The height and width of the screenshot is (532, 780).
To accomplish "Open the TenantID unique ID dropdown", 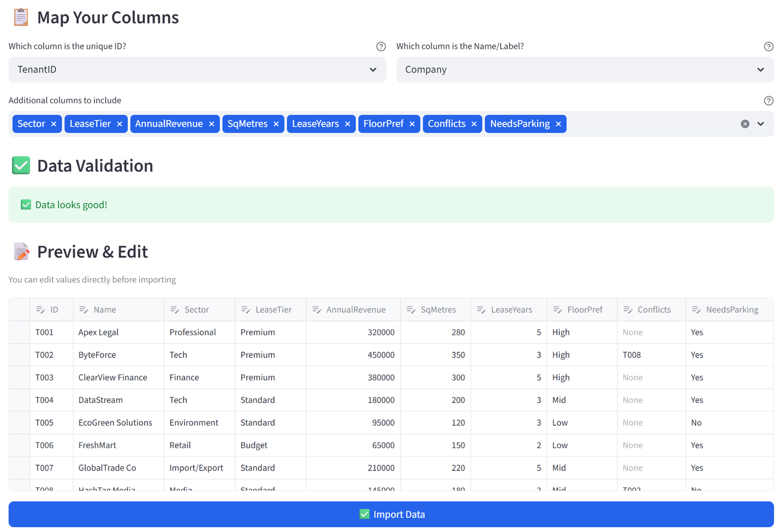I will [x=197, y=70].
